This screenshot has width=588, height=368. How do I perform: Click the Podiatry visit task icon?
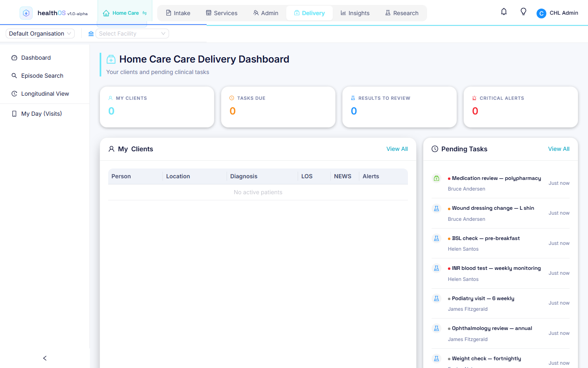[x=437, y=298]
